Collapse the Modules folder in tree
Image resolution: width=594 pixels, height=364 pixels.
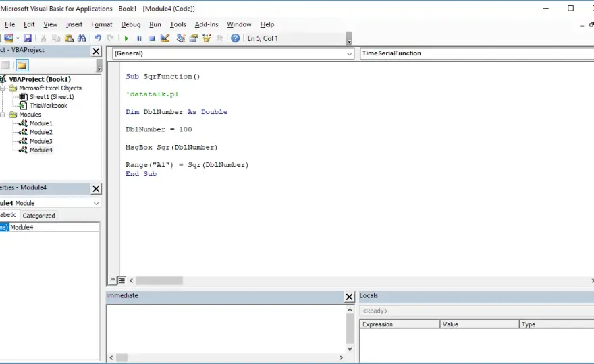pos(3,115)
